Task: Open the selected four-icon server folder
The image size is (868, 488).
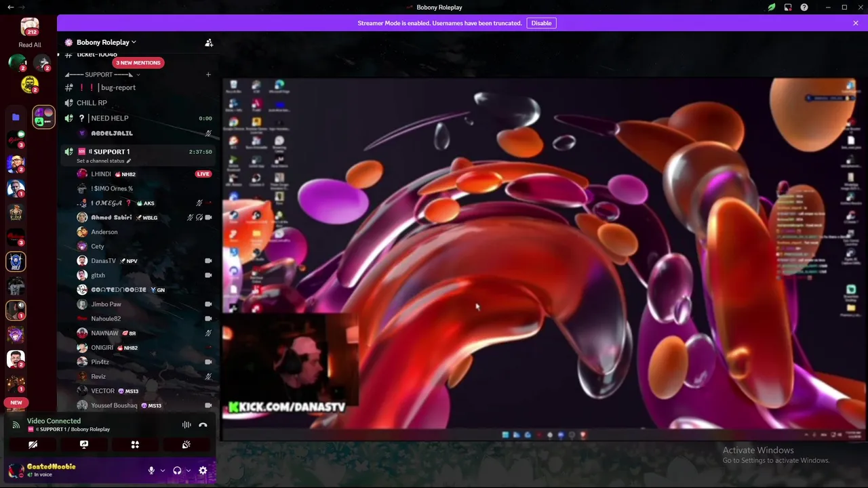Action: [43, 117]
